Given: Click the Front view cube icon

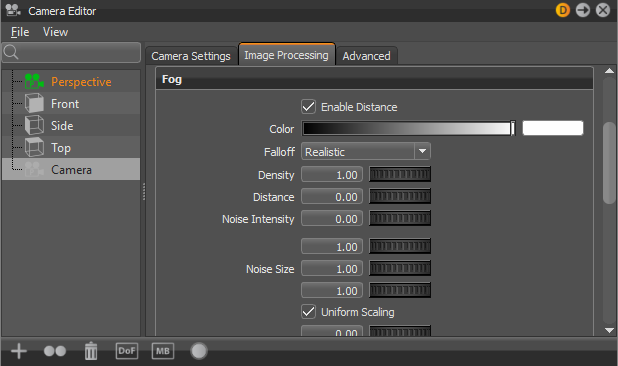Looking at the screenshot, I should 34,104.
